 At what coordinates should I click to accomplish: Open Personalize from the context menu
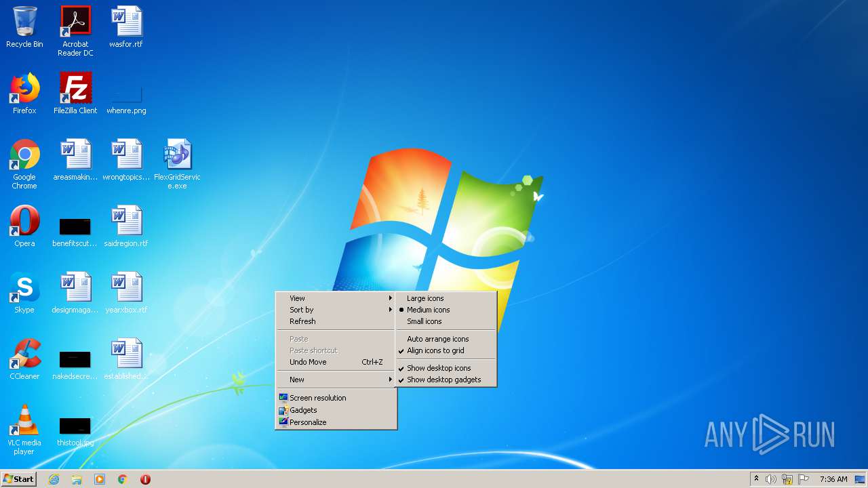[336, 422]
